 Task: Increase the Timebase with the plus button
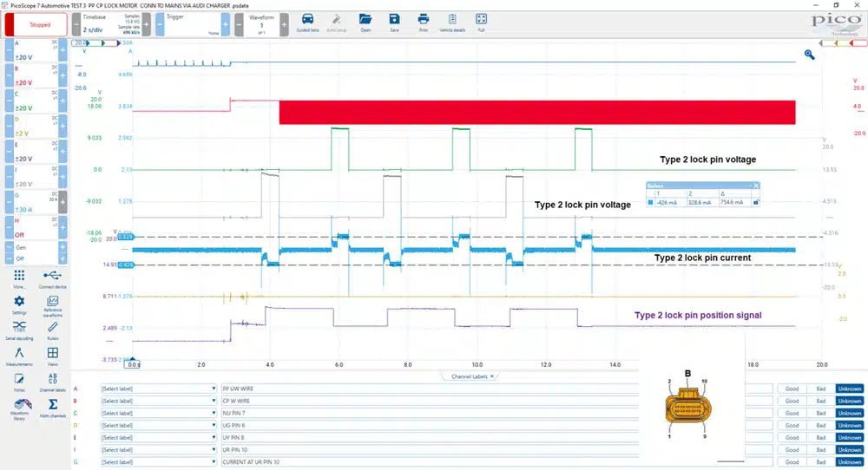pos(146,25)
